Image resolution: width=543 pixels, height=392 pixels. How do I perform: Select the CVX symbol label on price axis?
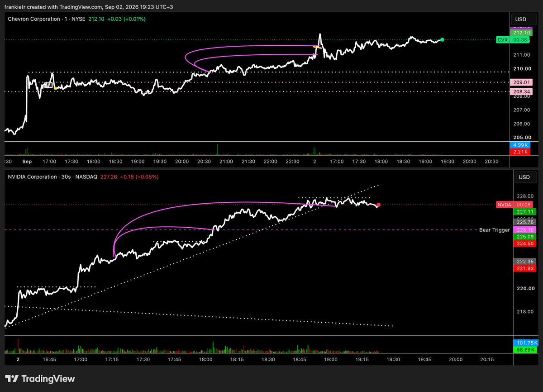tap(502, 40)
